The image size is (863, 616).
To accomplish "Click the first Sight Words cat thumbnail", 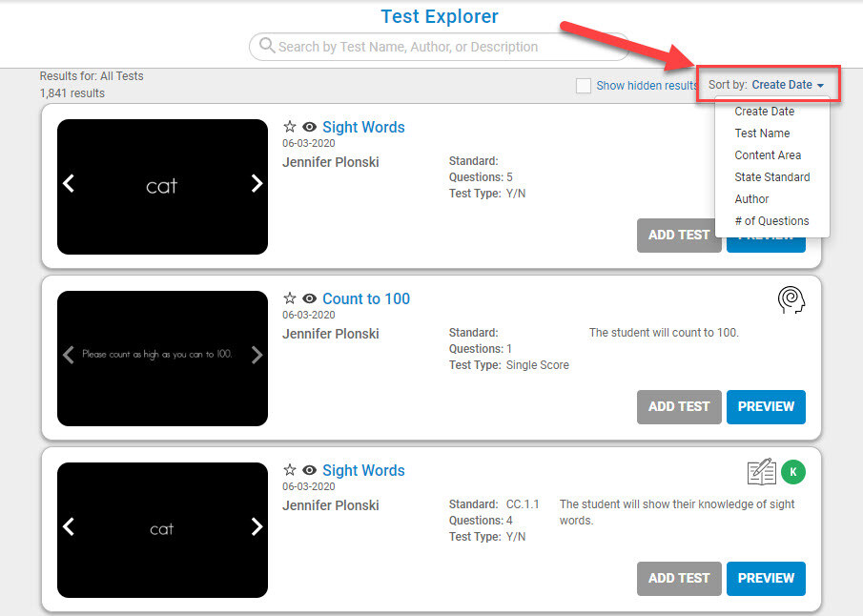I will point(162,187).
